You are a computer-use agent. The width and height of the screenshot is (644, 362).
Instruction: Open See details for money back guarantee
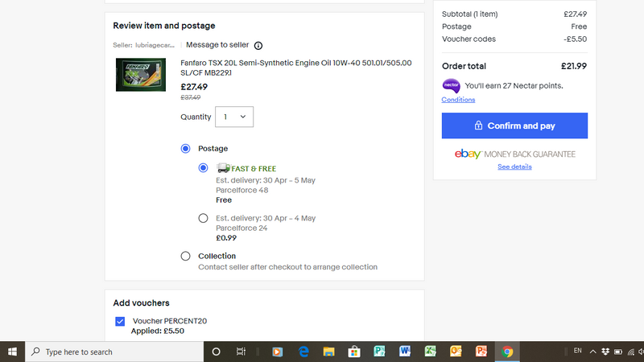pyautogui.click(x=514, y=167)
